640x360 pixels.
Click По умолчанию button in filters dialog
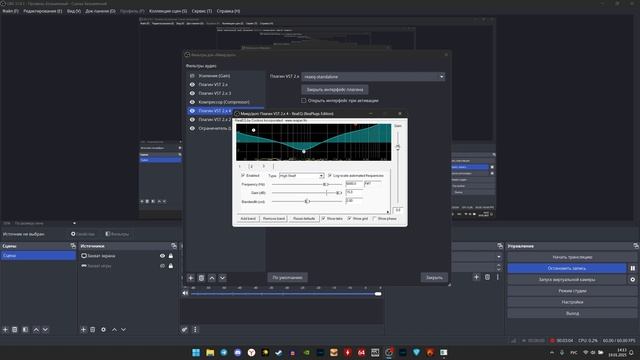287,278
